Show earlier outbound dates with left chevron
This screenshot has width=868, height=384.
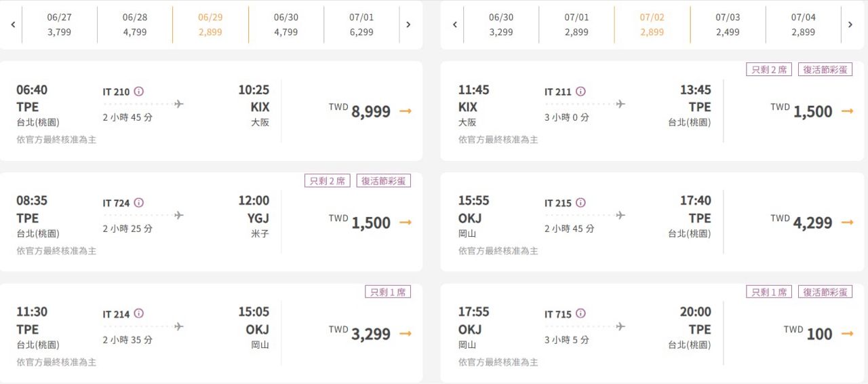pos(13,24)
